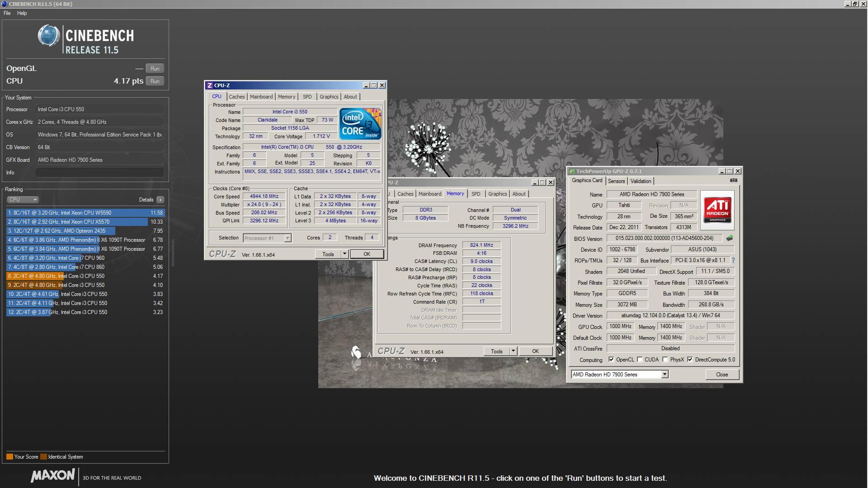The height and width of the screenshot is (488, 868).
Task: Click the Intel Core i3 logo in CPU-Z
Action: click(x=360, y=123)
